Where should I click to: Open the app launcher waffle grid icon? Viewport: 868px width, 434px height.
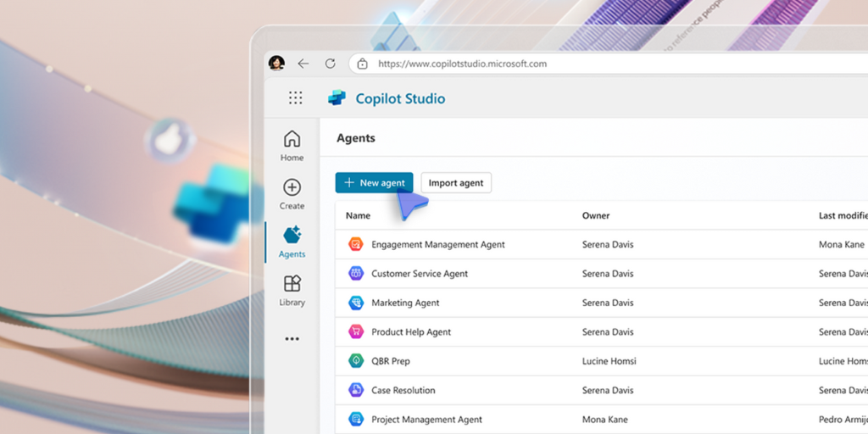[x=295, y=98]
